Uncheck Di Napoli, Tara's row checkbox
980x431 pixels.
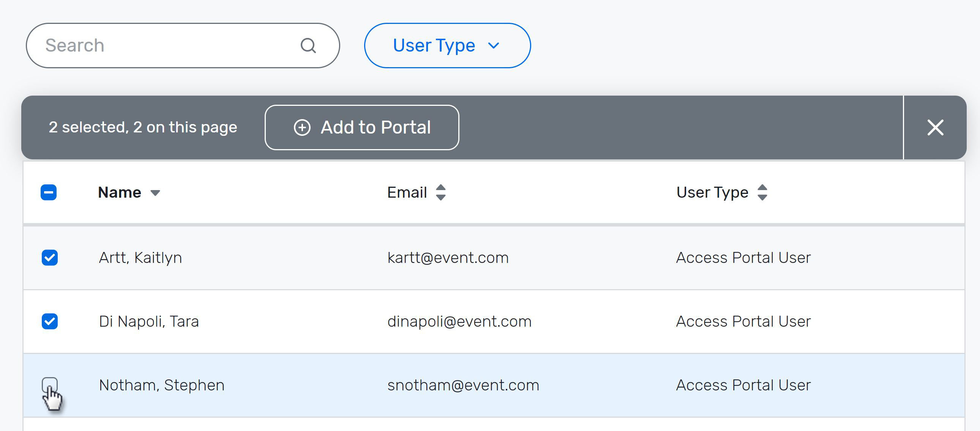[49, 321]
